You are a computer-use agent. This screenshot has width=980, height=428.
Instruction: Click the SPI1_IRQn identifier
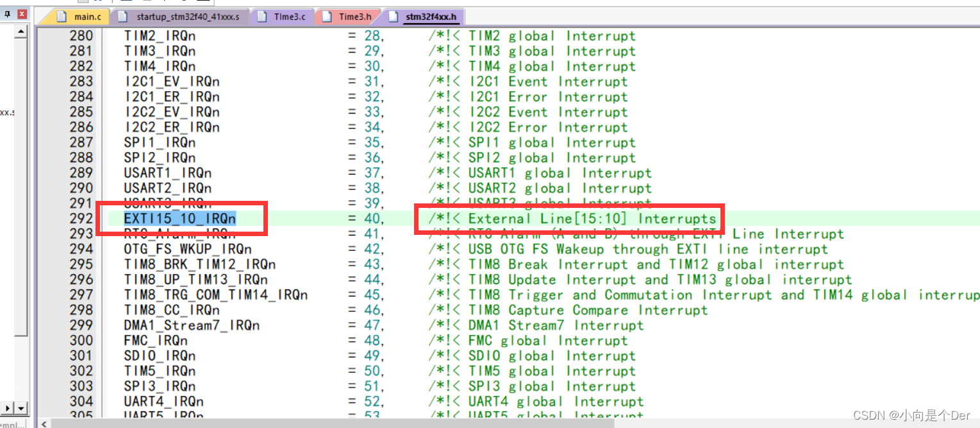(160, 142)
